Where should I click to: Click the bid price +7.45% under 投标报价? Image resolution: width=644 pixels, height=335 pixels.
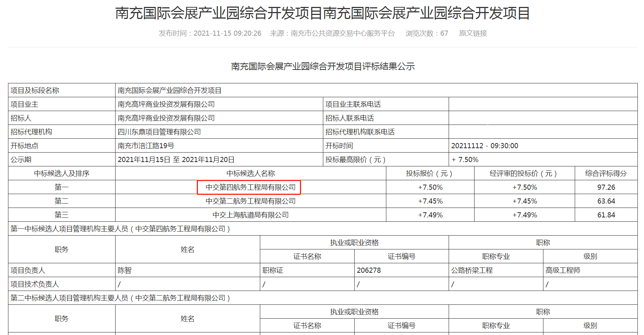(430, 201)
